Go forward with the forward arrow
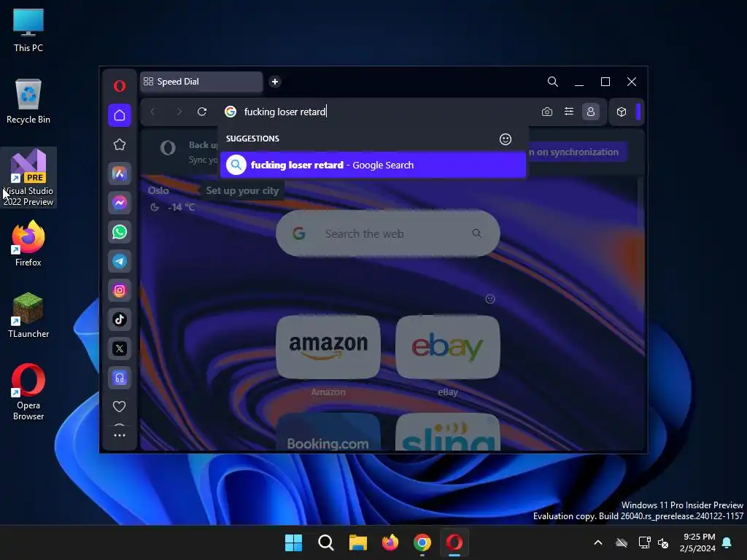The image size is (747, 560). 179,112
